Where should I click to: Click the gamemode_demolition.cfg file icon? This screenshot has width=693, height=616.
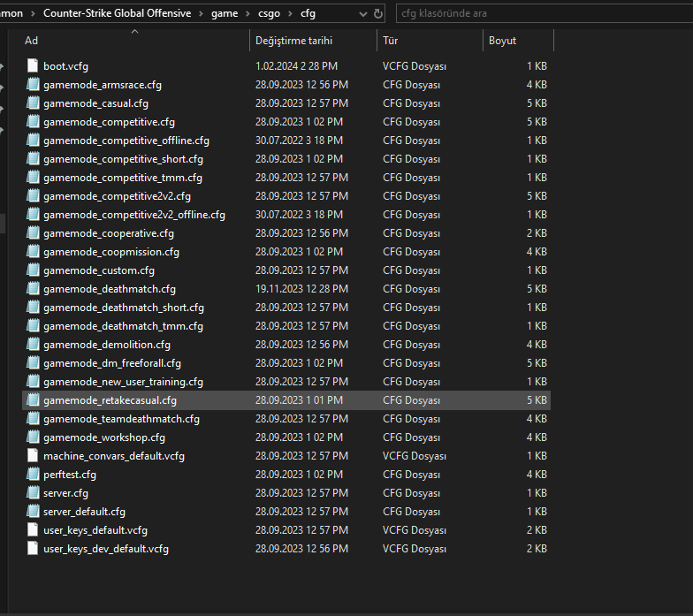click(33, 345)
